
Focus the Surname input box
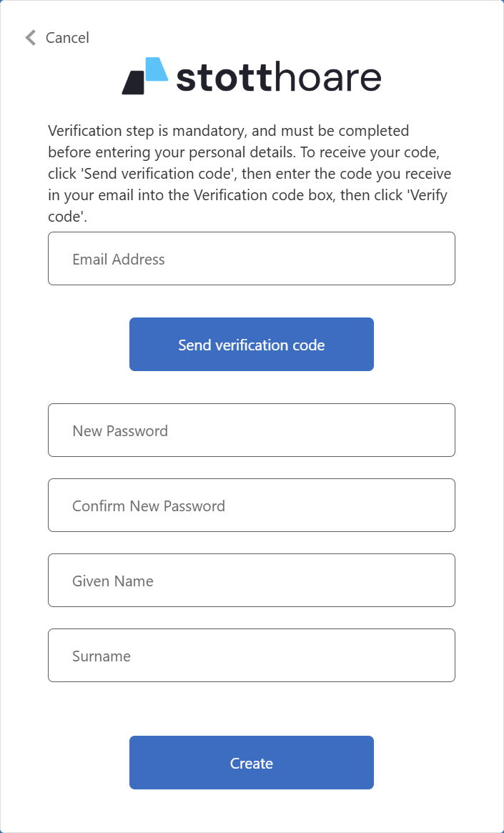pyautogui.click(x=252, y=656)
